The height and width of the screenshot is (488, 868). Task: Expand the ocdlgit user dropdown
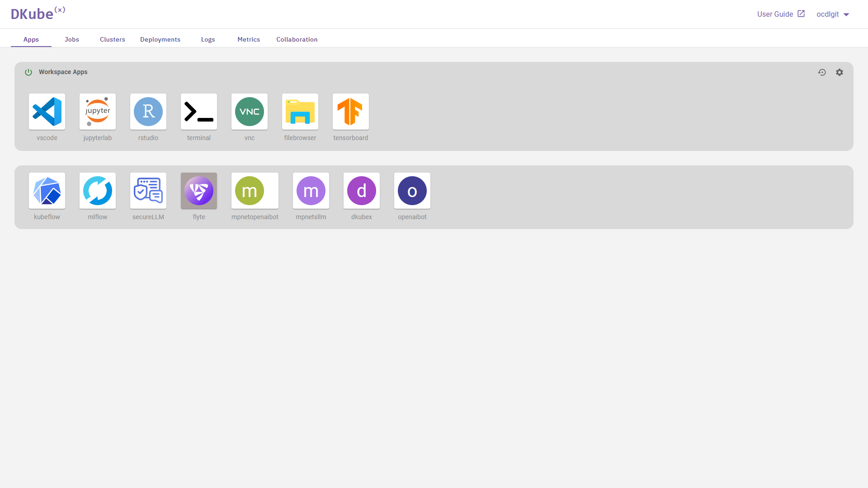coord(833,14)
